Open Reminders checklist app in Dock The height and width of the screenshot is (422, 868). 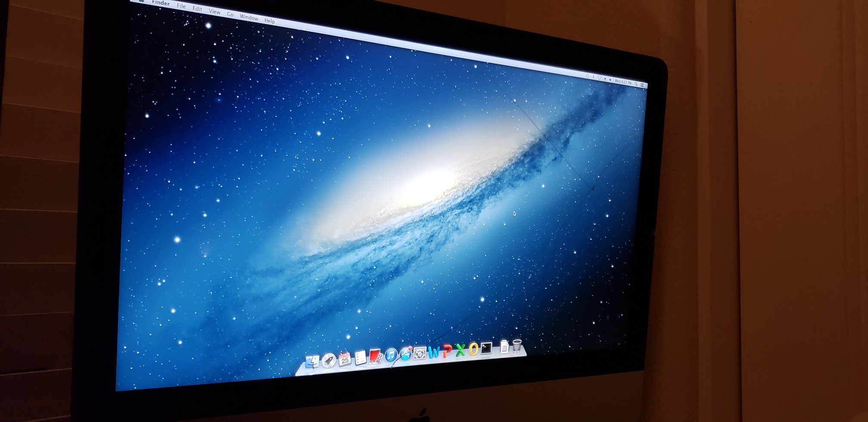360,358
